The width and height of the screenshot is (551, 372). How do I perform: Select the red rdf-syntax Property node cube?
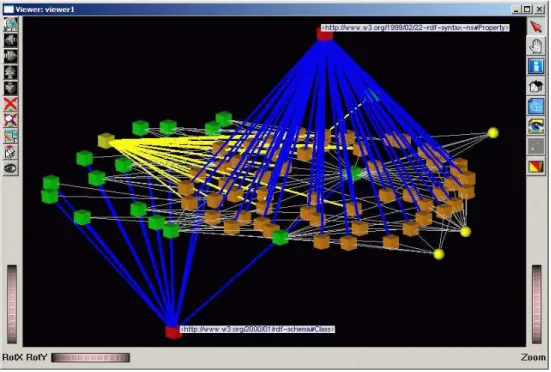tap(325, 34)
